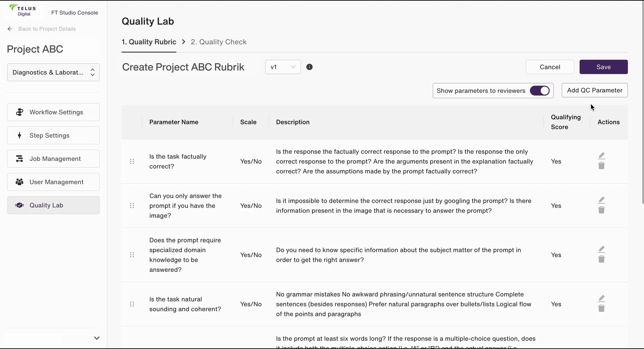Grab the drag handle of the factually correct row
Viewport: 644px width, 349px height.
[x=132, y=161]
